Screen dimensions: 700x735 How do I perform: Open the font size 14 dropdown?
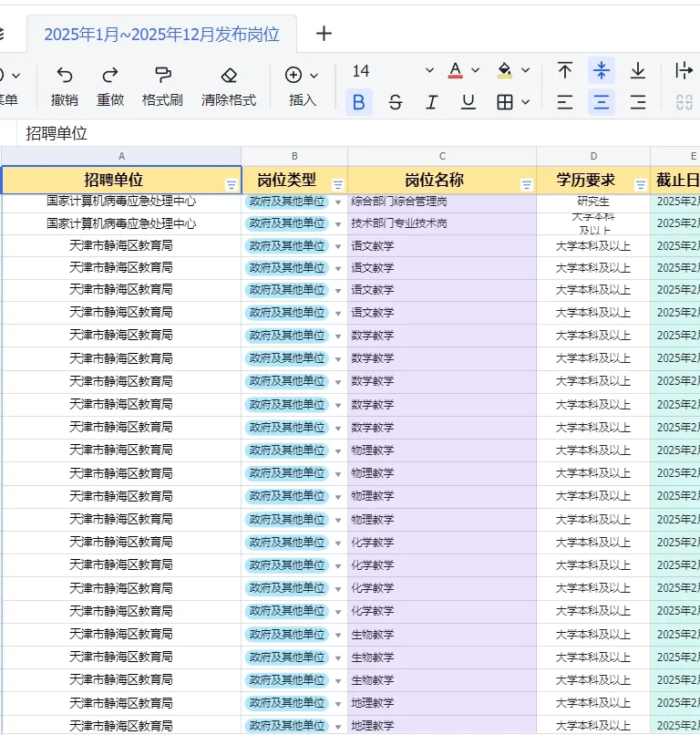click(429, 70)
